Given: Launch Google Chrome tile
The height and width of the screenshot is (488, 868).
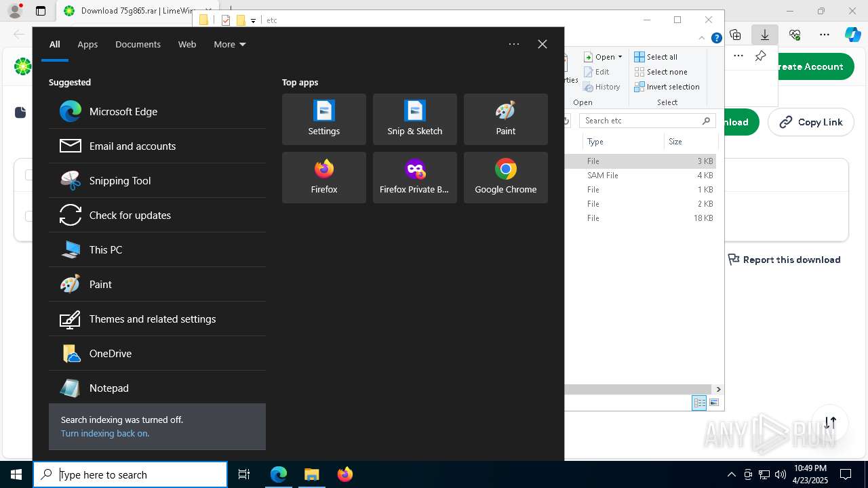Looking at the screenshot, I should (x=506, y=178).
